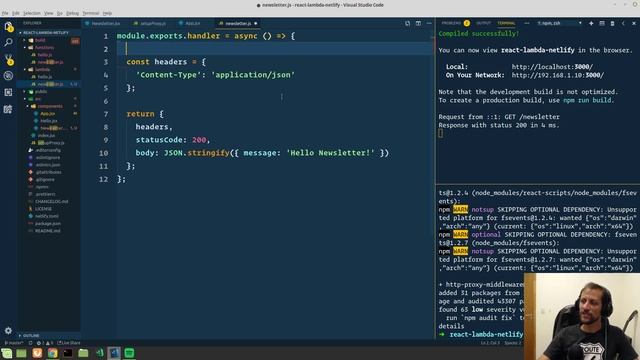Open the Search view in activity bar

coord(8,42)
